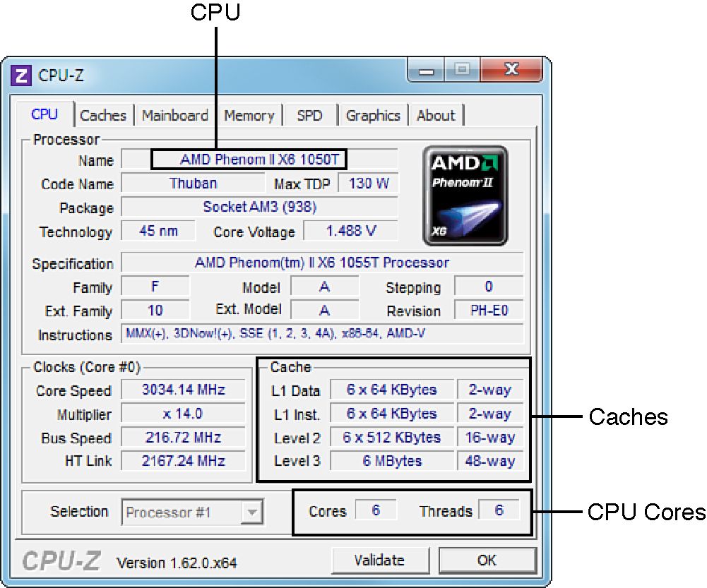The height and width of the screenshot is (588, 707).
Task: Click the AMD Phenom II logo image
Action: [464, 194]
